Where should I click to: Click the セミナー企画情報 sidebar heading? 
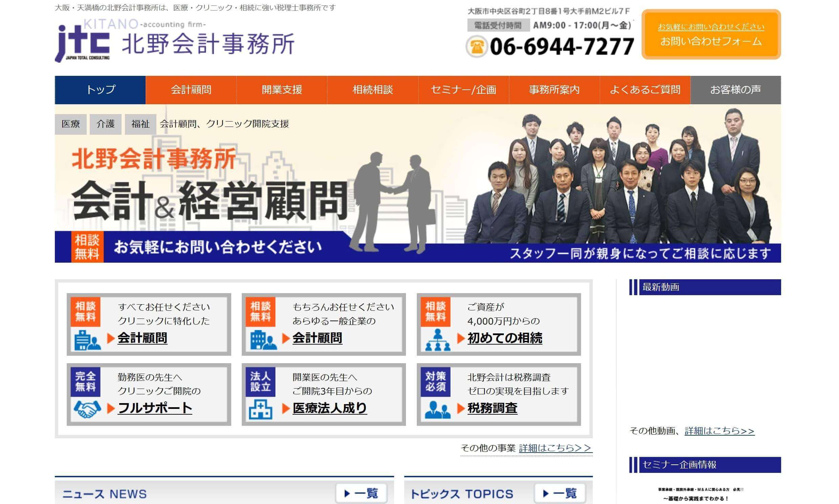[x=705, y=465]
